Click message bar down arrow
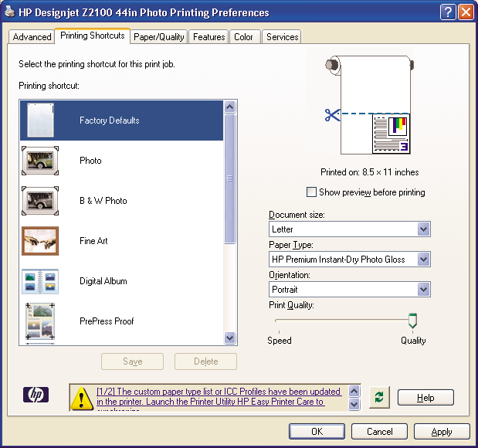Image resolution: width=478 pixels, height=448 pixels. [x=354, y=405]
